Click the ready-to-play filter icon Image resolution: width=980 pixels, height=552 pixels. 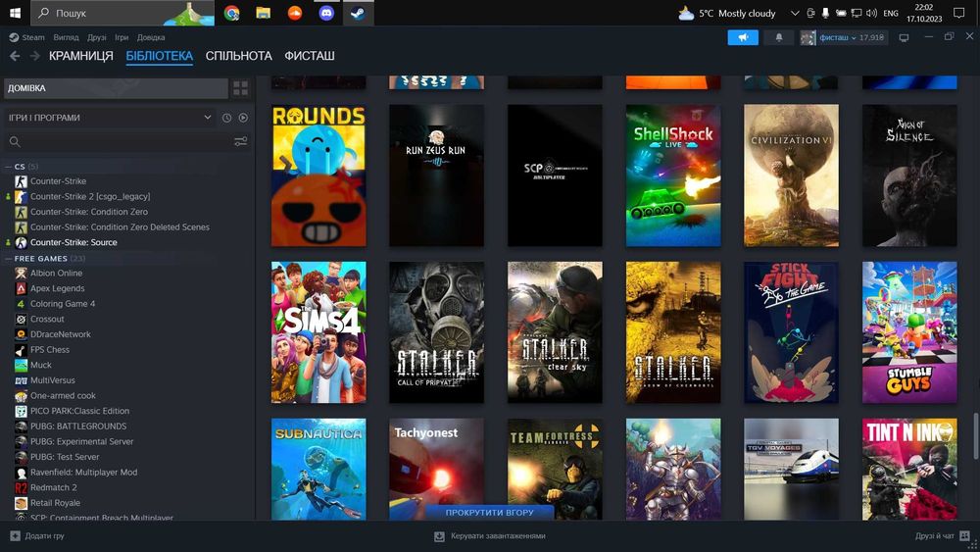pyautogui.click(x=243, y=118)
